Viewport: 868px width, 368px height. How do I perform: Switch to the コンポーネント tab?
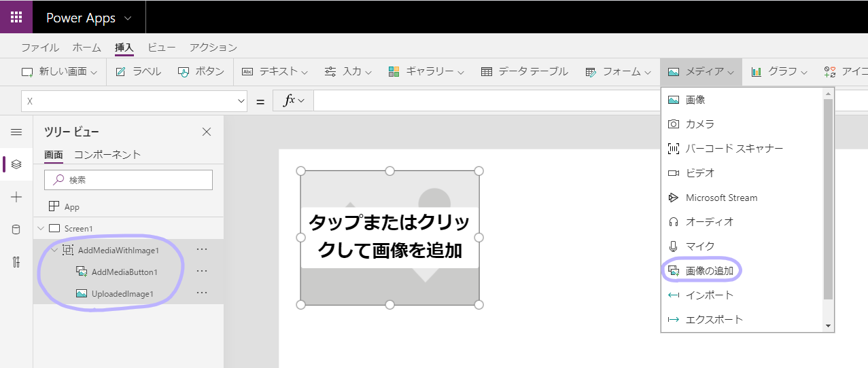[107, 154]
